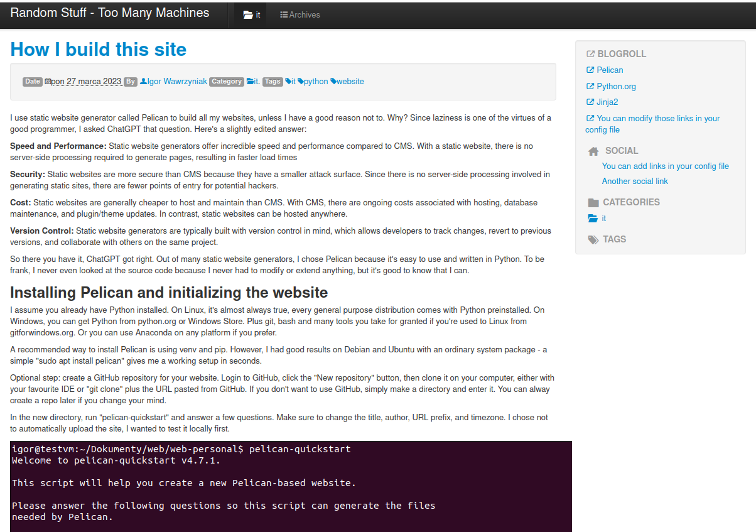Click the CATEGORIES sidebar heading
This screenshot has height=532, width=756.
tap(631, 202)
